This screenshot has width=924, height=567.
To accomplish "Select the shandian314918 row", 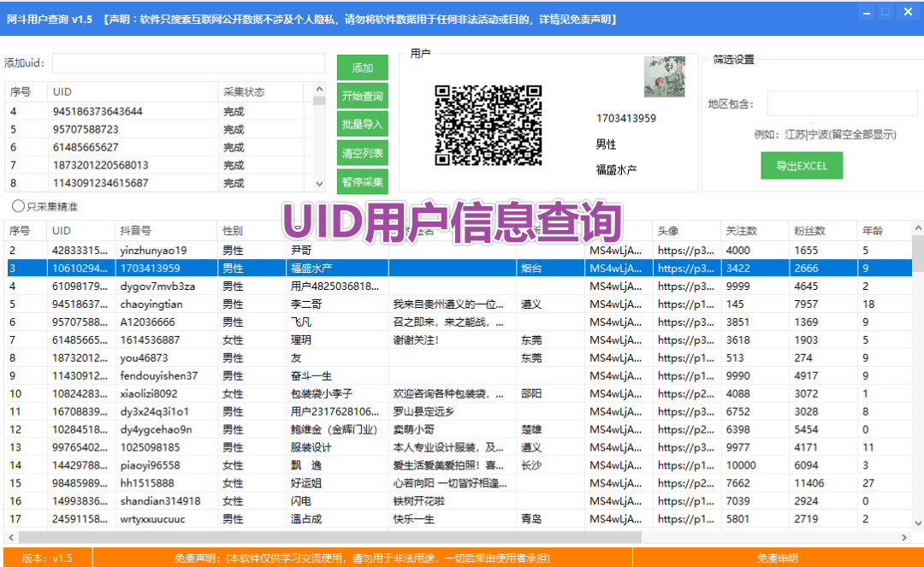I will (x=459, y=501).
